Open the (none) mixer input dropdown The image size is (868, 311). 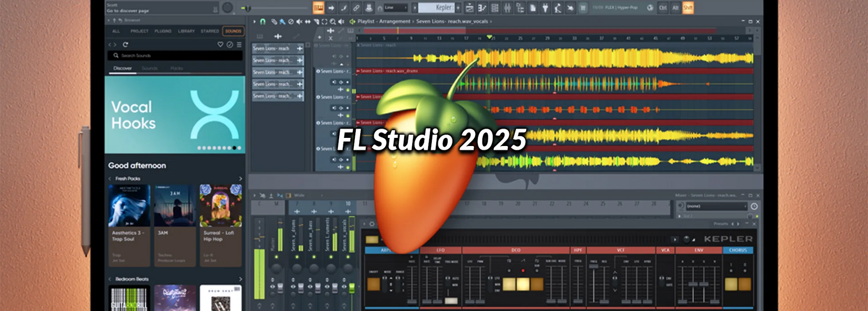(716, 206)
